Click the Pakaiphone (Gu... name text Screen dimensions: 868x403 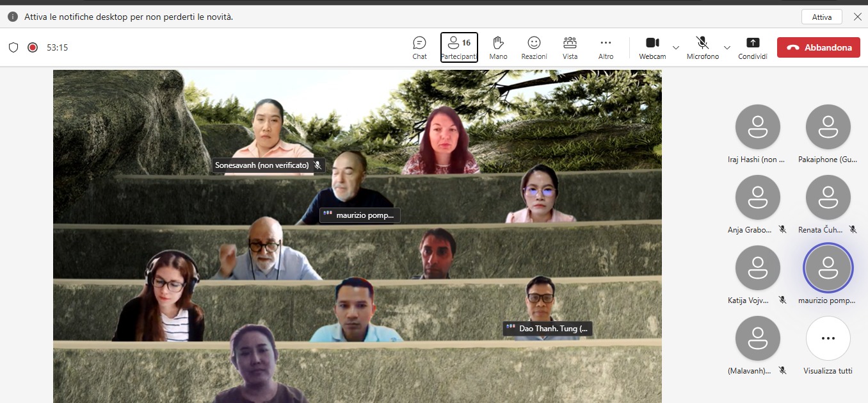coord(827,159)
